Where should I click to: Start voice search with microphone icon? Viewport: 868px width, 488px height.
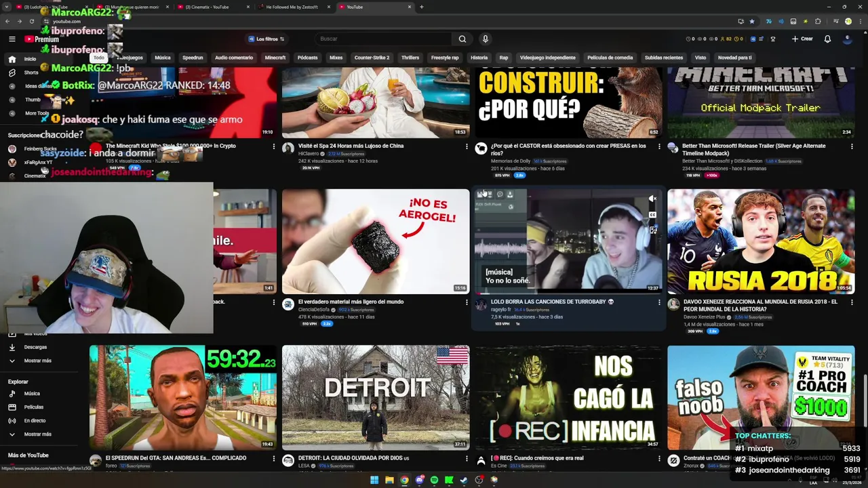tap(485, 39)
